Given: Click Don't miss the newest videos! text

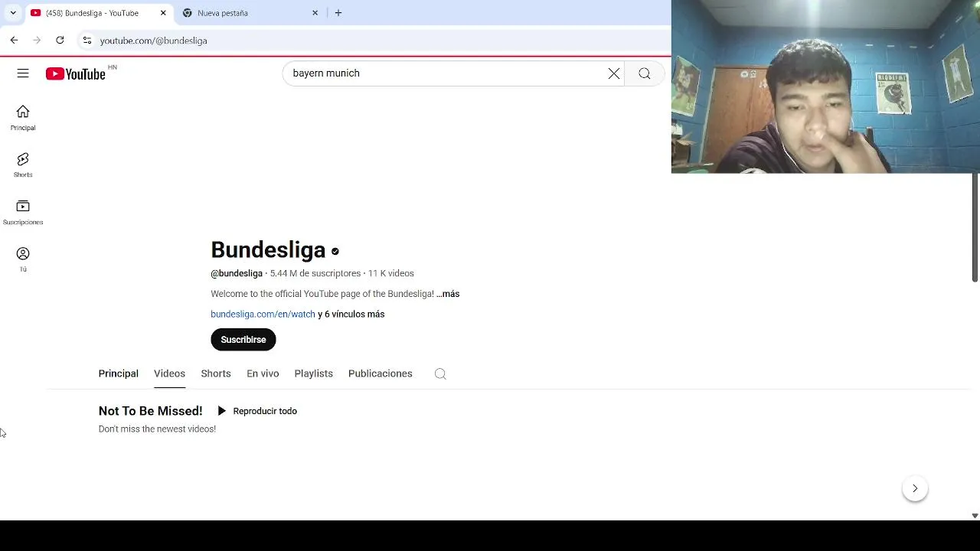Looking at the screenshot, I should pos(157,429).
